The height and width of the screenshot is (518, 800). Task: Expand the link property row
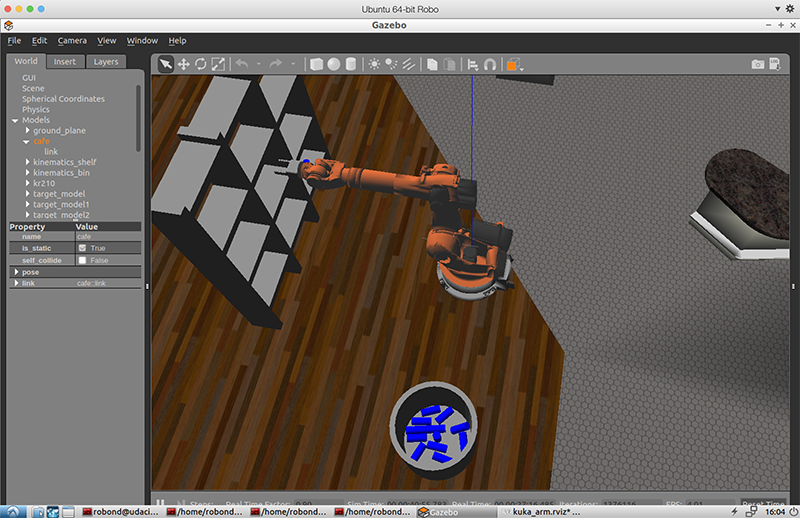click(16, 283)
